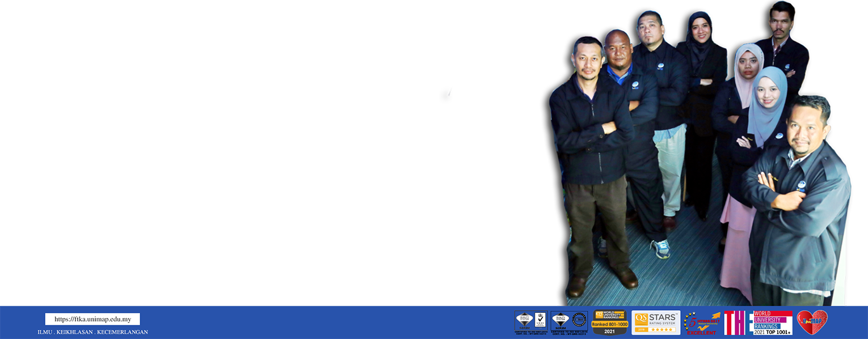Image resolution: width=868 pixels, height=339 pixels.
Task: Open the ftka.unimap.edu.my website link
Action: click(92, 319)
